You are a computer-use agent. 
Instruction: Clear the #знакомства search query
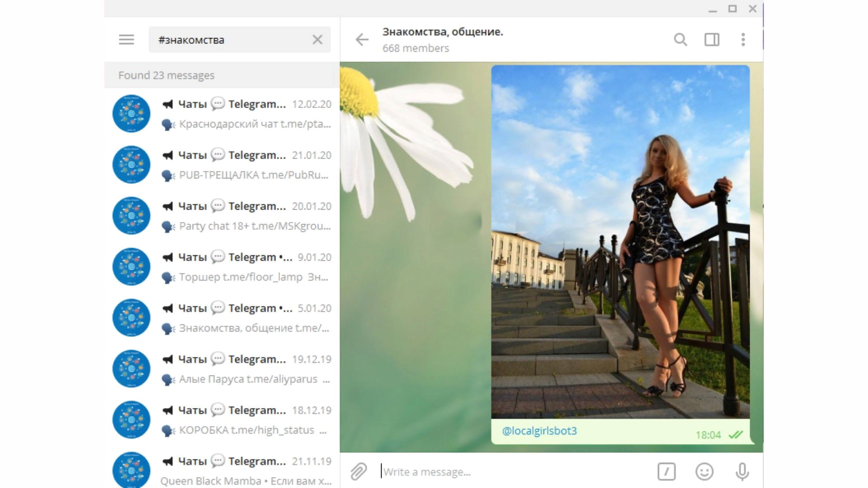coord(317,40)
